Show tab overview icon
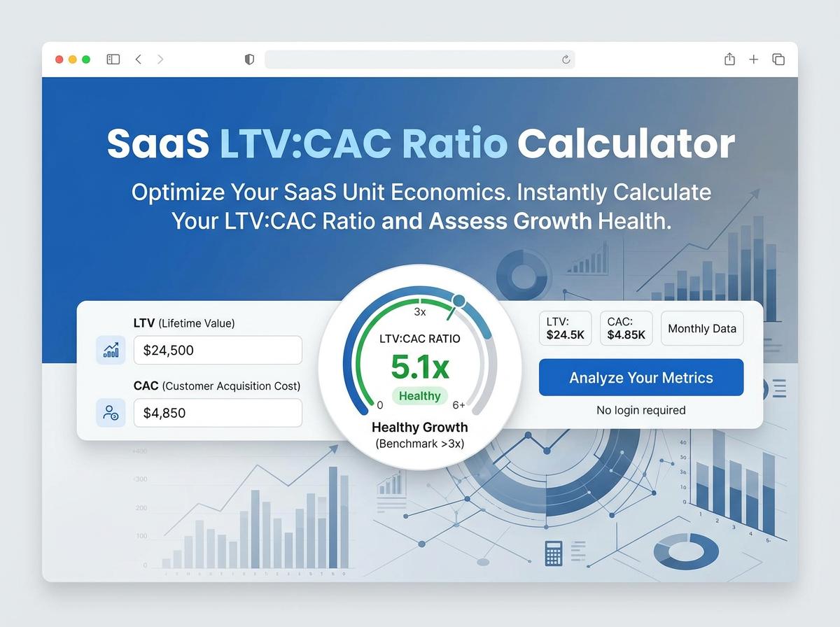This screenshot has height=627, width=840. tap(778, 59)
